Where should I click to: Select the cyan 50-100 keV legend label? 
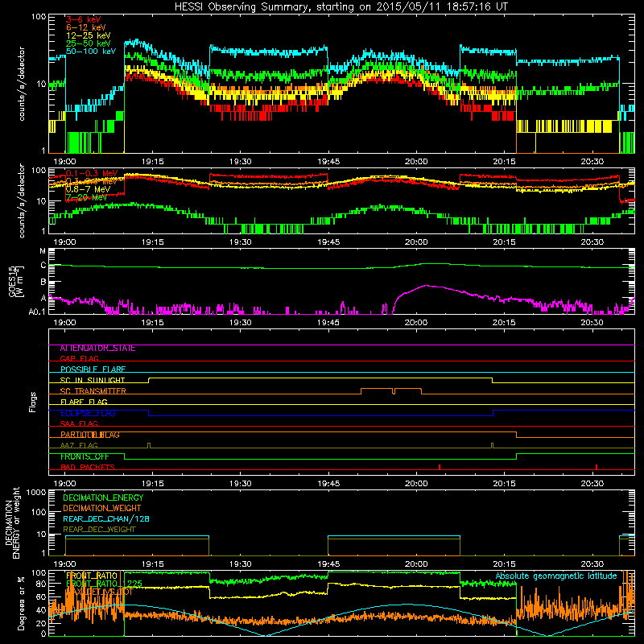pyautogui.click(x=91, y=52)
